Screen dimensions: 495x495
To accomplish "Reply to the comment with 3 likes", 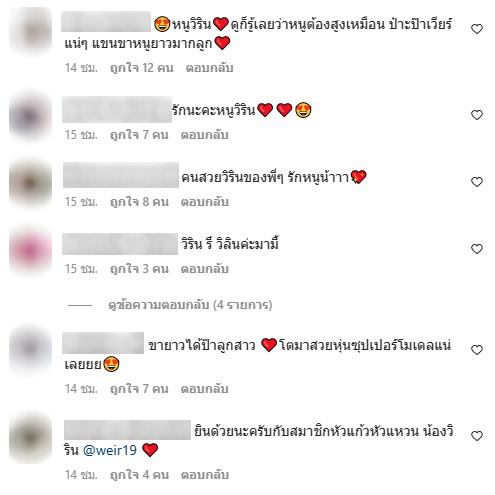I will click(204, 269).
